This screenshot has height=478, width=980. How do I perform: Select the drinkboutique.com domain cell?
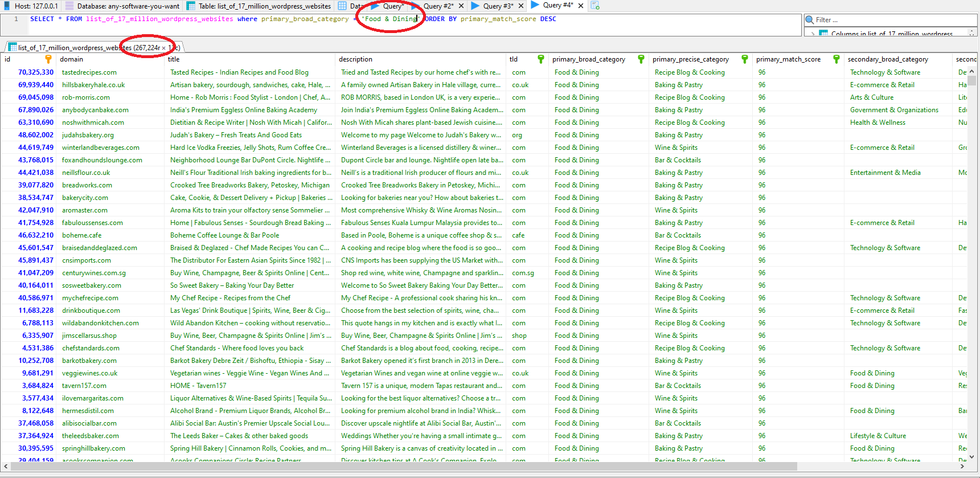tap(110, 311)
